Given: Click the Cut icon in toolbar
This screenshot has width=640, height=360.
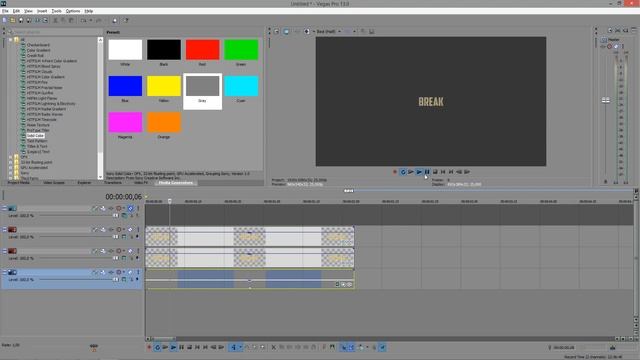Looking at the screenshot, I should point(56,20).
